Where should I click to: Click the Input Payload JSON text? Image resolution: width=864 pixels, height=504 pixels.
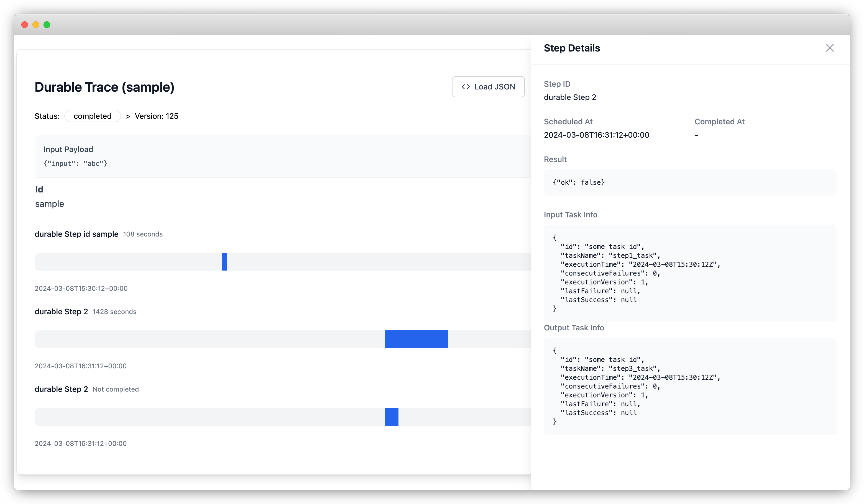click(x=75, y=163)
